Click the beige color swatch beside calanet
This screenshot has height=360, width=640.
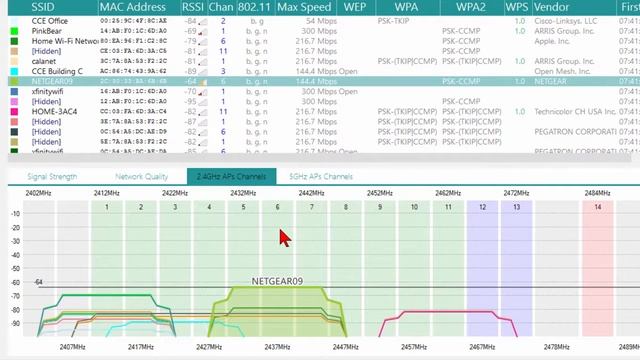click(x=14, y=61)
